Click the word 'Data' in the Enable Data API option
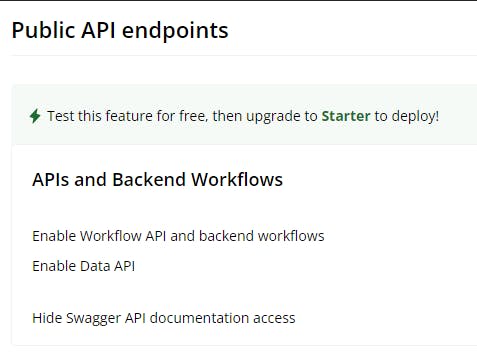Image resolution: width=477 pixels, height=360 pixels. click(x=95, y=266)
